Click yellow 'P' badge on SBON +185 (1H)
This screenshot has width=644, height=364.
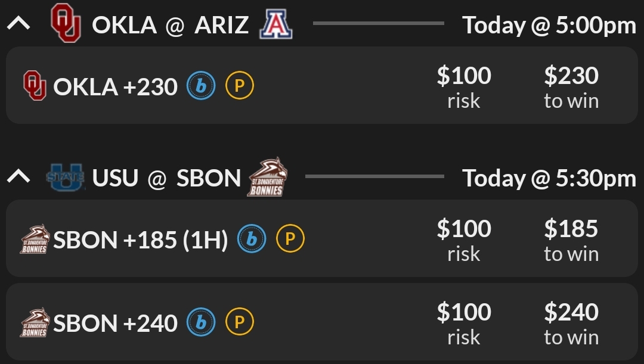290,239
